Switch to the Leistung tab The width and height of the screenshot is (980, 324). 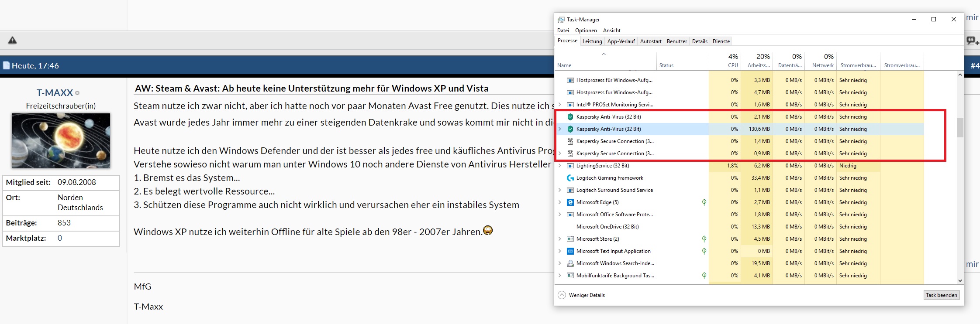(592, 41)
